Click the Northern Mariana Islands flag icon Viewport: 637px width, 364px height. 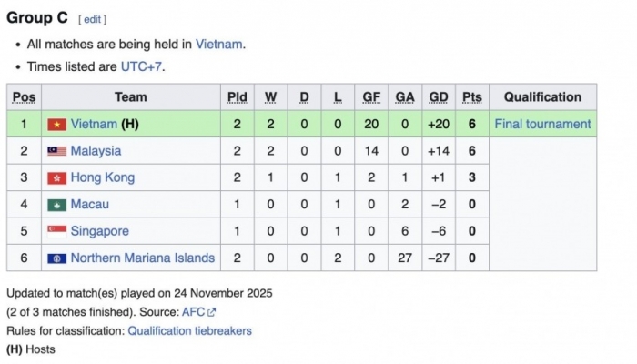pyautogui.click(x=56, y=258)
